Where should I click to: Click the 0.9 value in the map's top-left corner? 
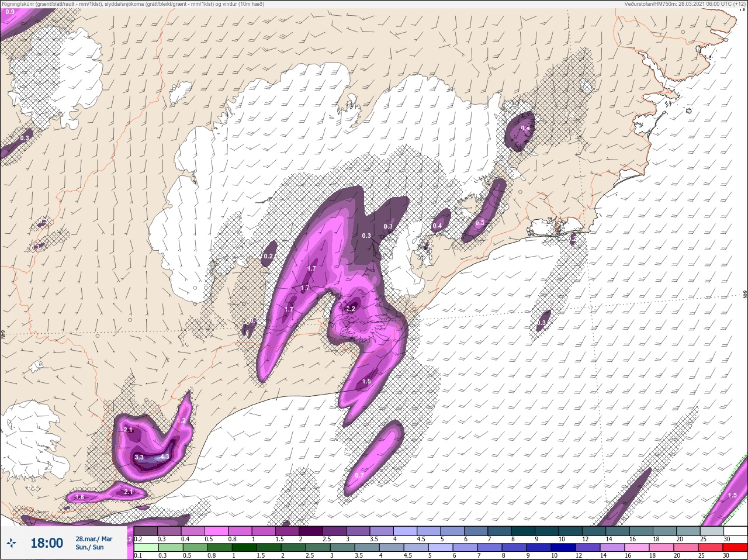point(10,12)
